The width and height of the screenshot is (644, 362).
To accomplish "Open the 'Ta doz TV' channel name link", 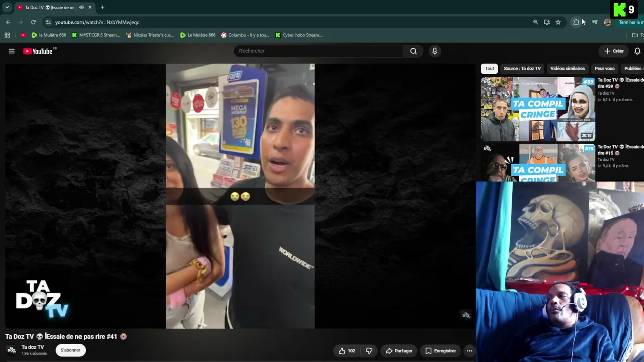I will pos(33,347).
